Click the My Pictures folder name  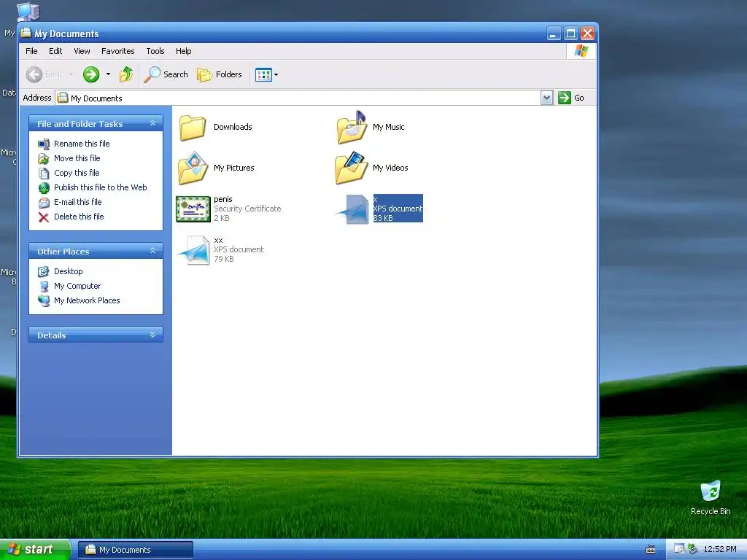point(234,168)
